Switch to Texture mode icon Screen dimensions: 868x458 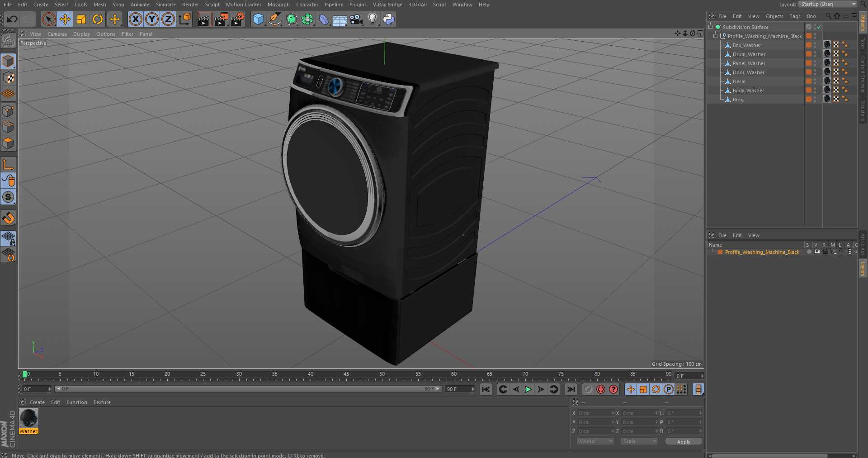pyautogui.click(x=8, y=78)
